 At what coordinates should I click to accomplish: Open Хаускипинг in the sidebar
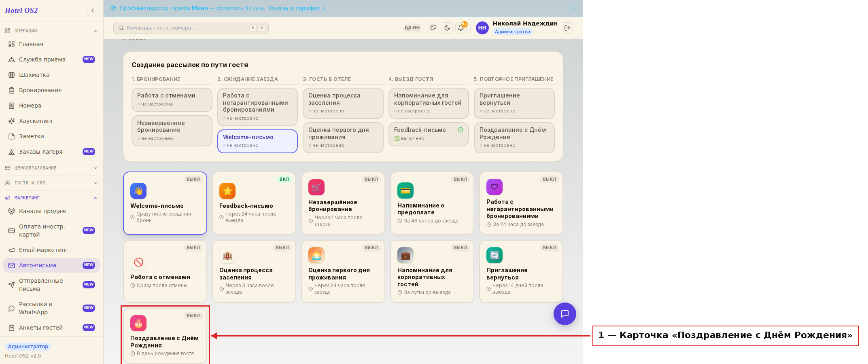coord(51,121)
